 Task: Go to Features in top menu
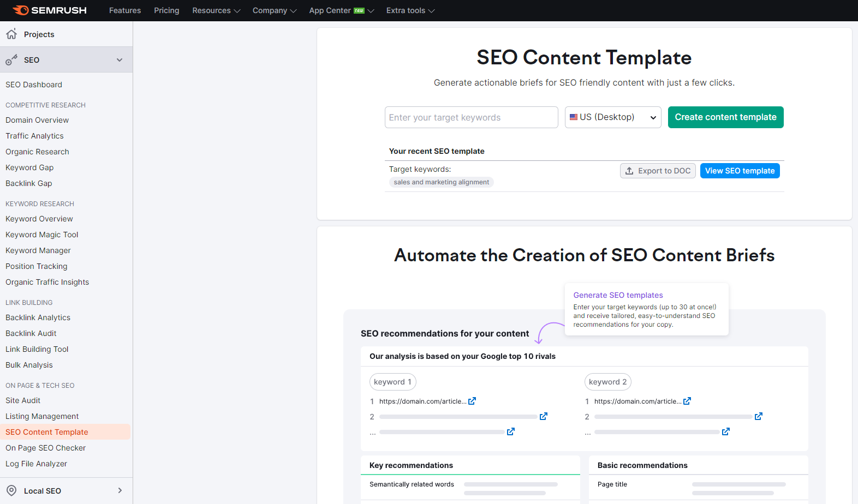(x=125, y=10)
